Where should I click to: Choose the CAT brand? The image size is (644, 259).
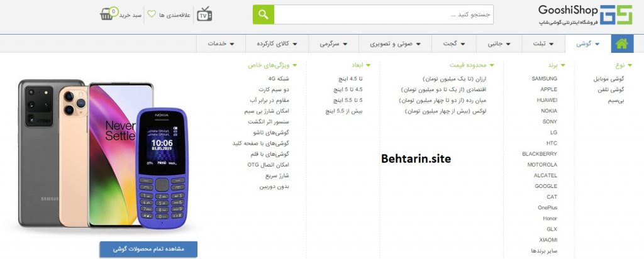click(552, 197)
